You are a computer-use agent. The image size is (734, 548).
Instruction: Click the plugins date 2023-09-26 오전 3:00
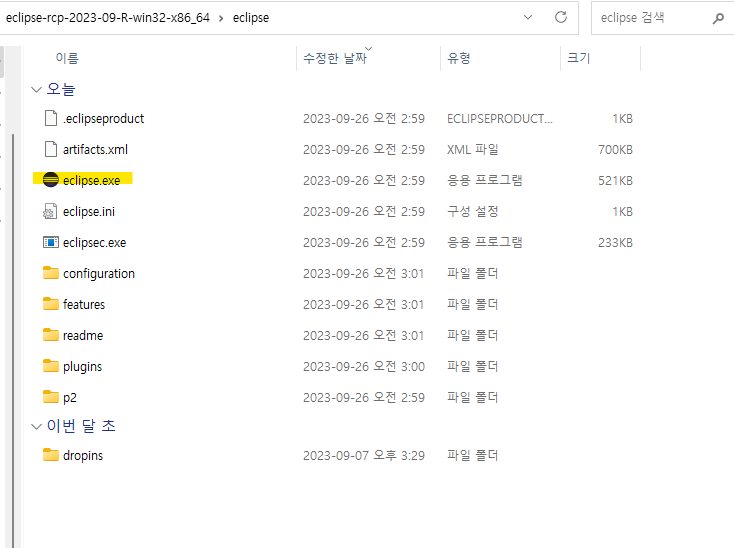click(364, 366)
